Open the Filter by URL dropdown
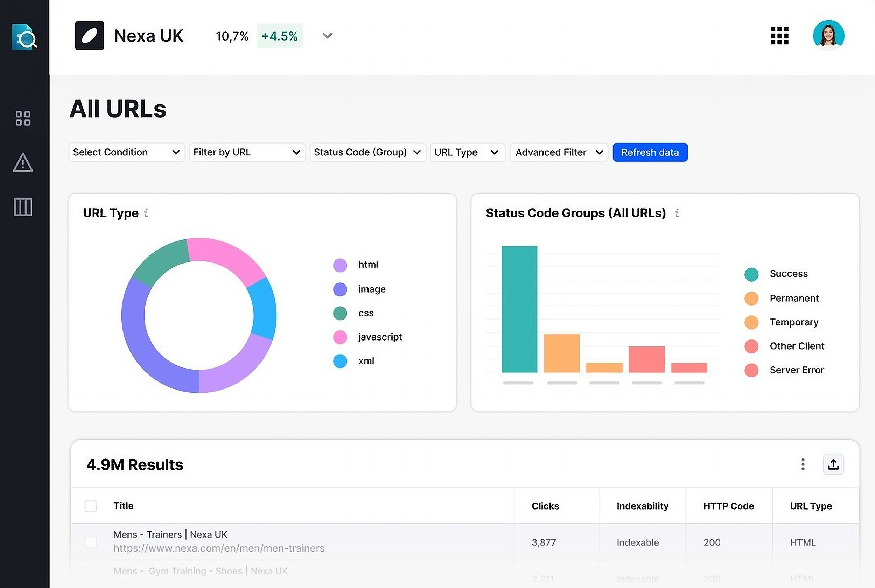The height and width of the screenshot is (588, 875). click(247, 152)
